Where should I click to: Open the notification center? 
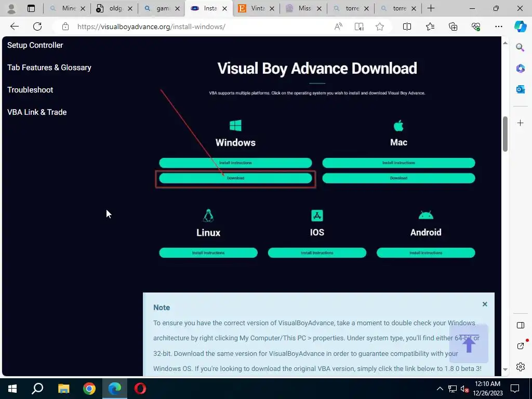515,389
